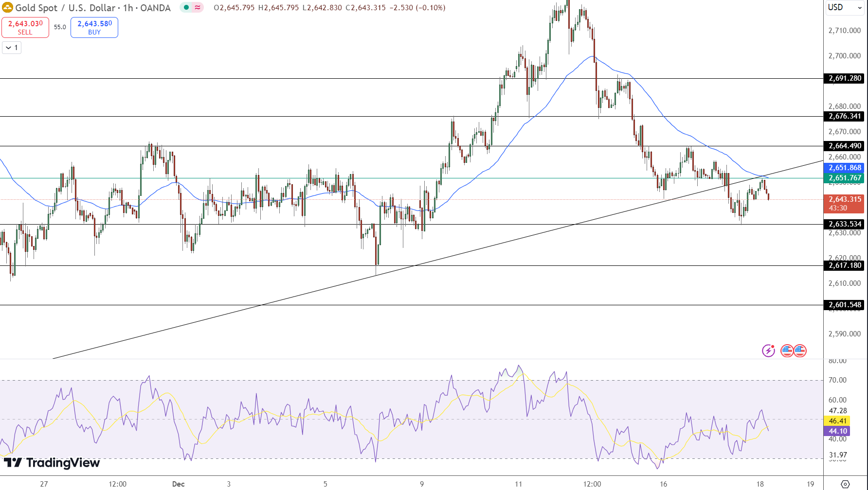Click the 2,676.341 price level label
Image resolution: width=868 pixels, height=490 pixels.
coord(844,116)
